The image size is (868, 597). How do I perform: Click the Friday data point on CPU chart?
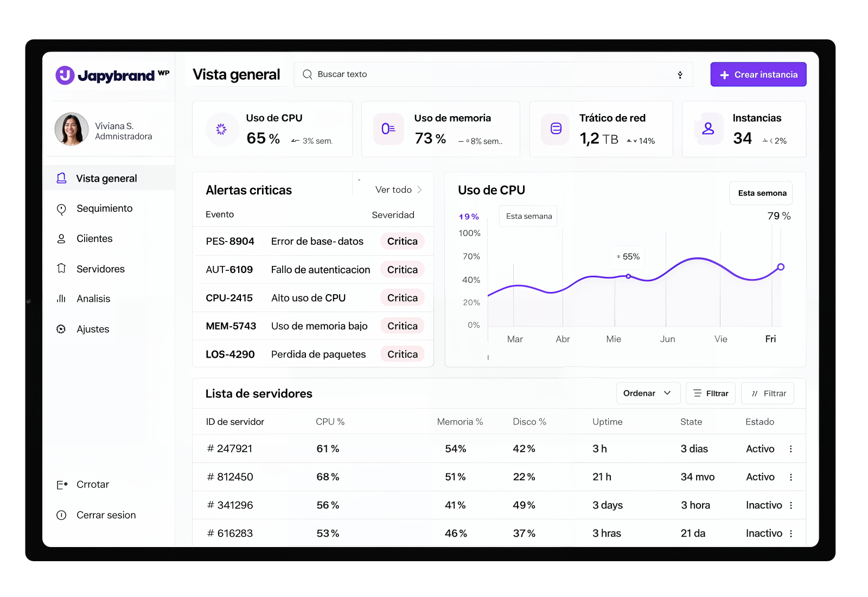click(781, 267)
